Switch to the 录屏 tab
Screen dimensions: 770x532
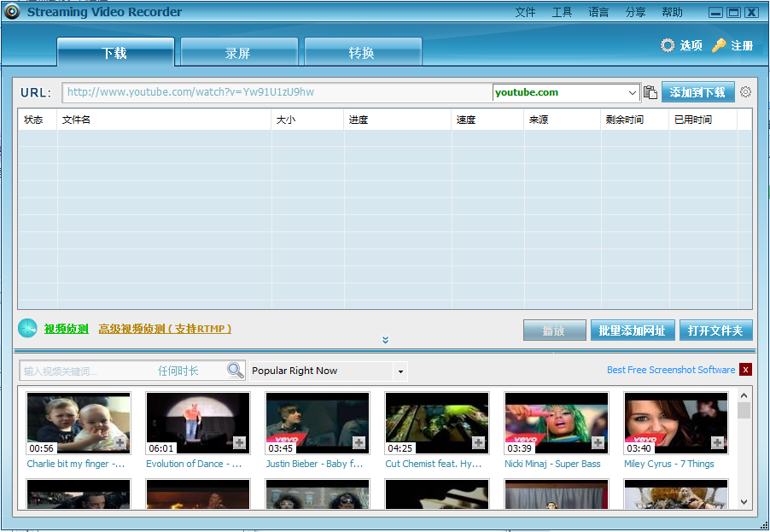point(238,53)
